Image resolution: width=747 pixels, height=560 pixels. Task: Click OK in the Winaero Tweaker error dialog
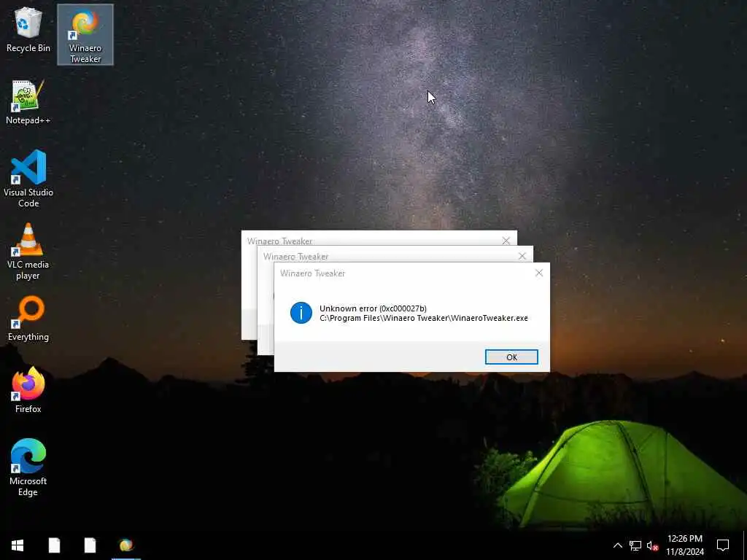point(511,357)
